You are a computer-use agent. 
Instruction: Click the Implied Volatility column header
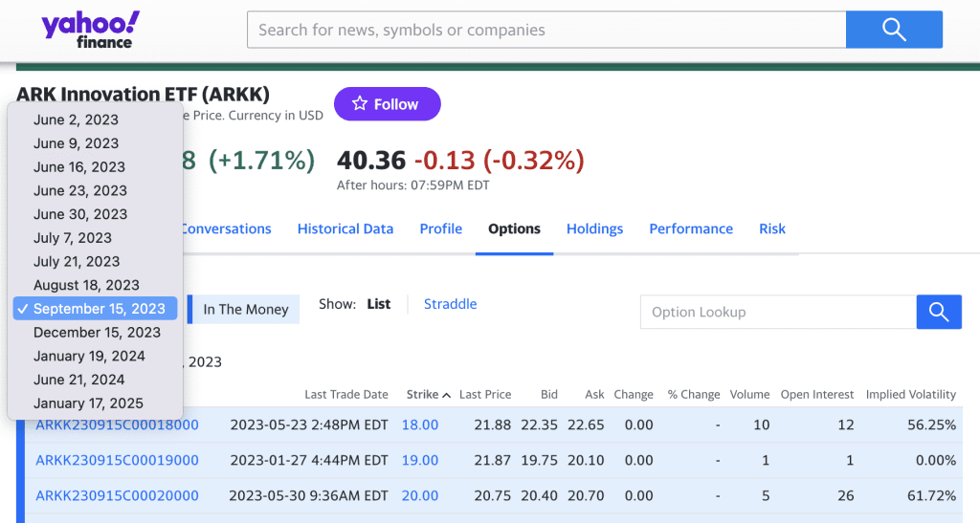pyautogui.click(x=911, y=395)
